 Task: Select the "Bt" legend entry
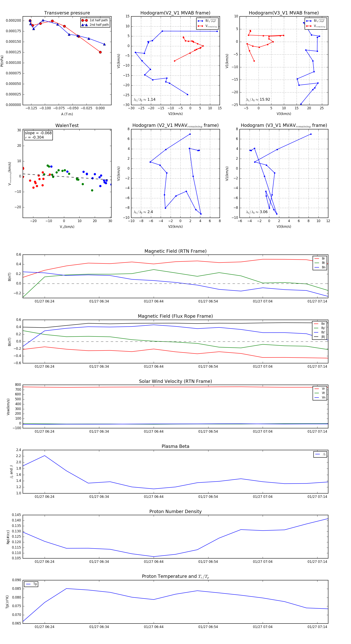pos(320,263)
